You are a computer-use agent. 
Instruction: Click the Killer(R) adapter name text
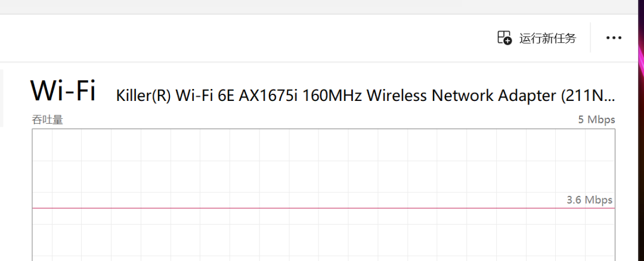[143, 96]
